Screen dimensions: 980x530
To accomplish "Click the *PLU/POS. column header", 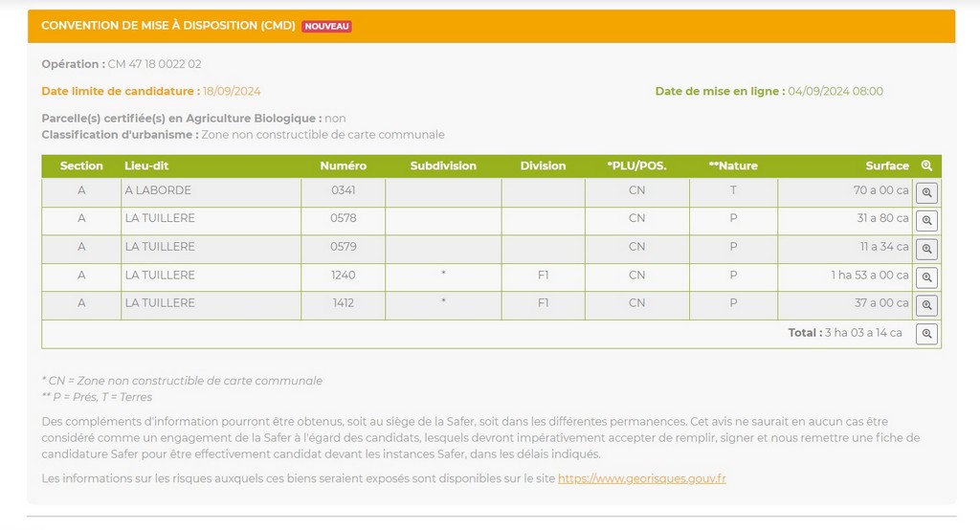I will (x=636, y=166).
